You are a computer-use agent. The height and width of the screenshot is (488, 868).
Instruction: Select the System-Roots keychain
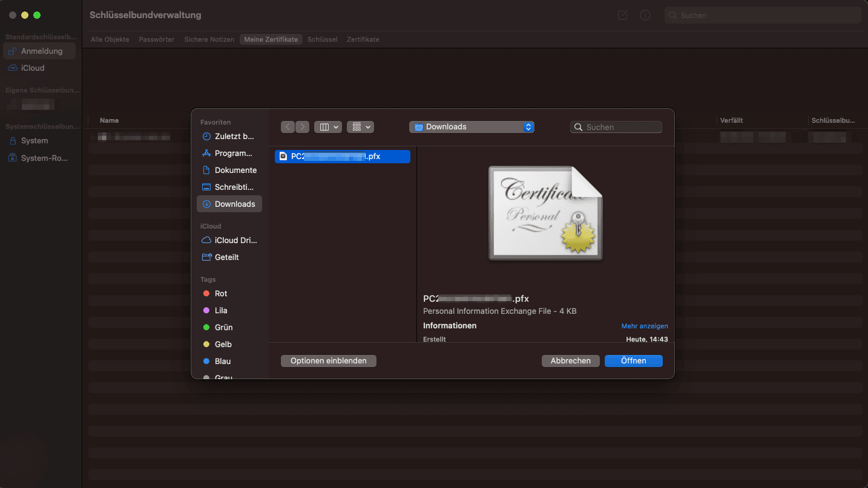coord(44,158)
